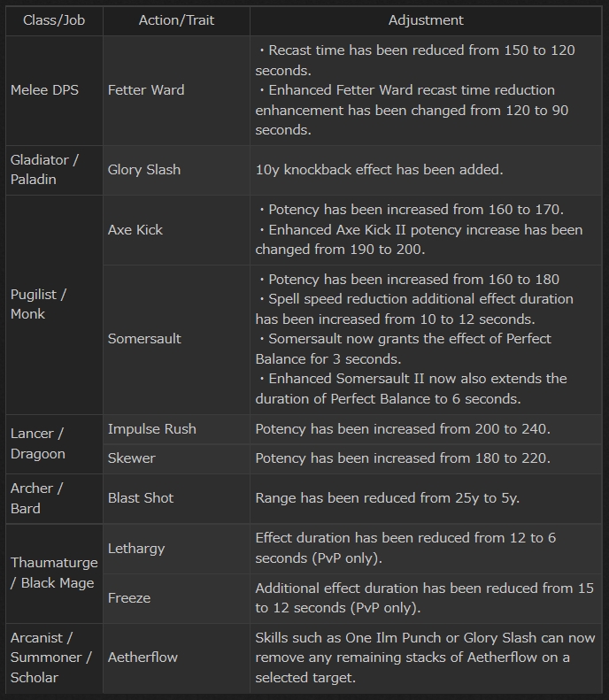Viewport: 609px width, 700px height.
Task: Click the Adjustment column header
Action: click(x=426, y=19)
